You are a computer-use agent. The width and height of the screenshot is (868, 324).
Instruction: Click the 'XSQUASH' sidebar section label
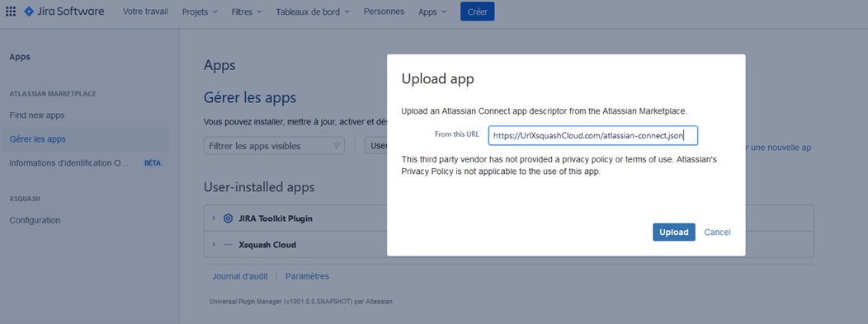(x=25, y=198)
